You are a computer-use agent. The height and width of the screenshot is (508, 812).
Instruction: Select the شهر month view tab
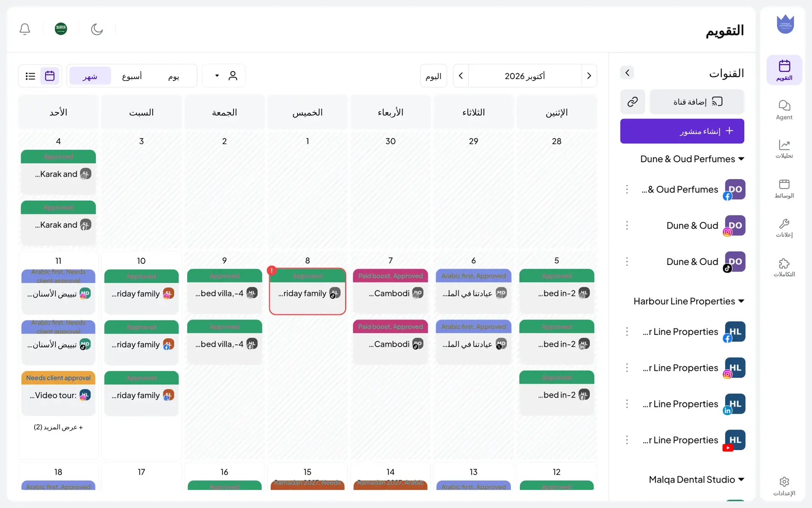coord(90,76)
